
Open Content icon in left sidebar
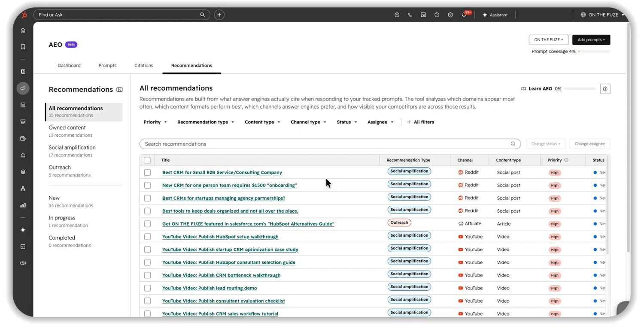[x=23, y=105]
